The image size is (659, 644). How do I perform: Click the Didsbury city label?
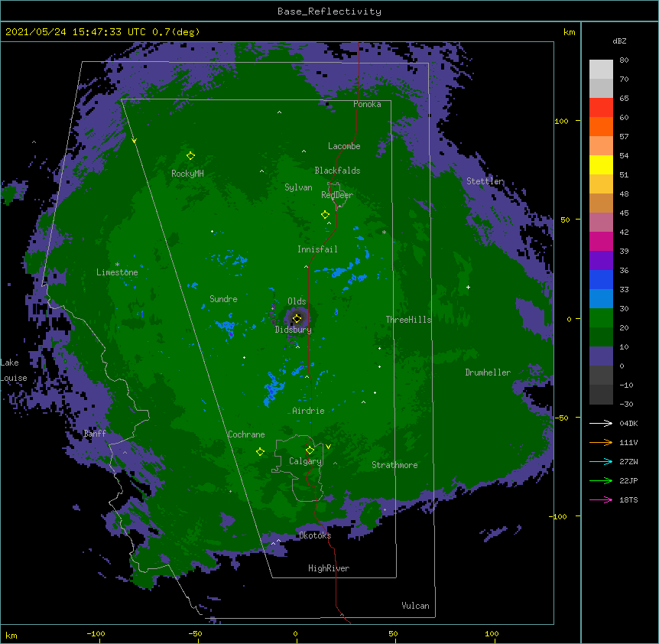pyautogui.click(x=294, y=330)
